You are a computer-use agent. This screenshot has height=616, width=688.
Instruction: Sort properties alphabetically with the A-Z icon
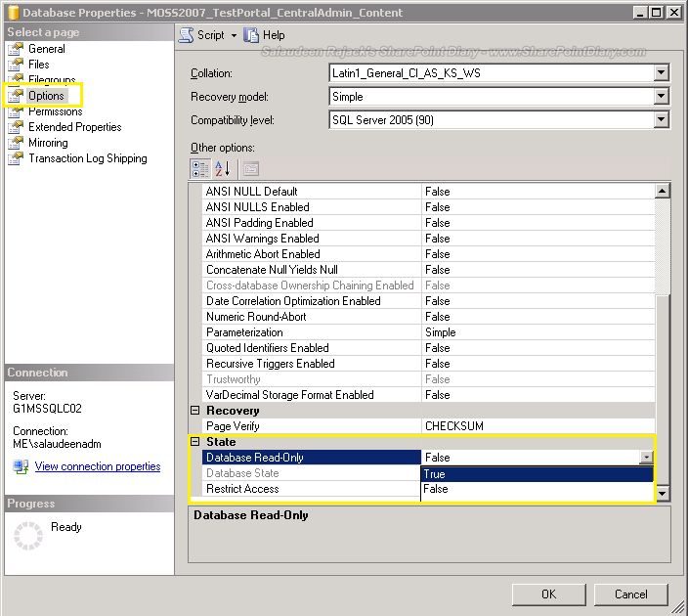(223, 169)
